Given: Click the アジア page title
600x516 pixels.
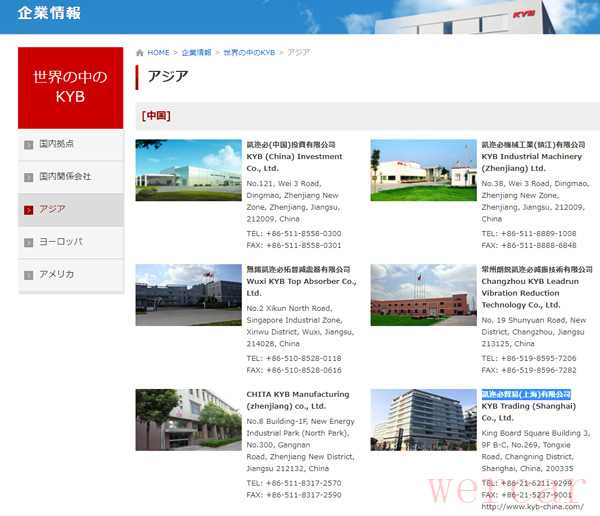Looking at the screenshot, I should 168,76.
